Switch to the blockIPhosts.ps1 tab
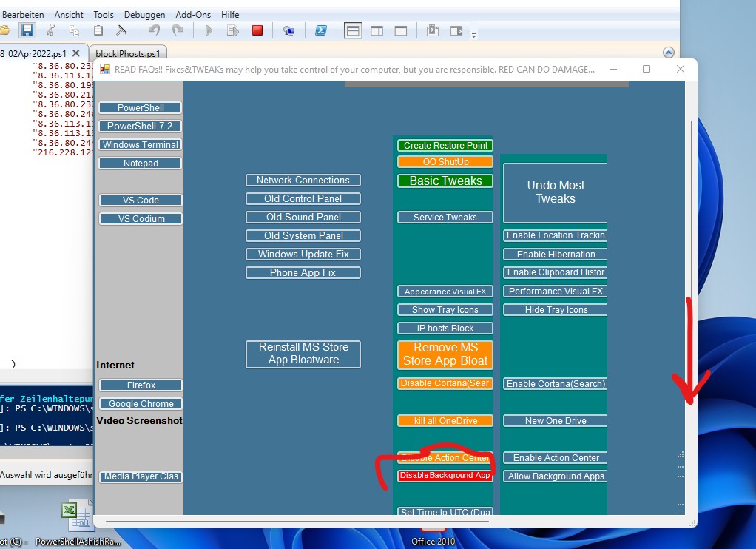The height and width of the screenshot is (549, 756). pos(128,53)
